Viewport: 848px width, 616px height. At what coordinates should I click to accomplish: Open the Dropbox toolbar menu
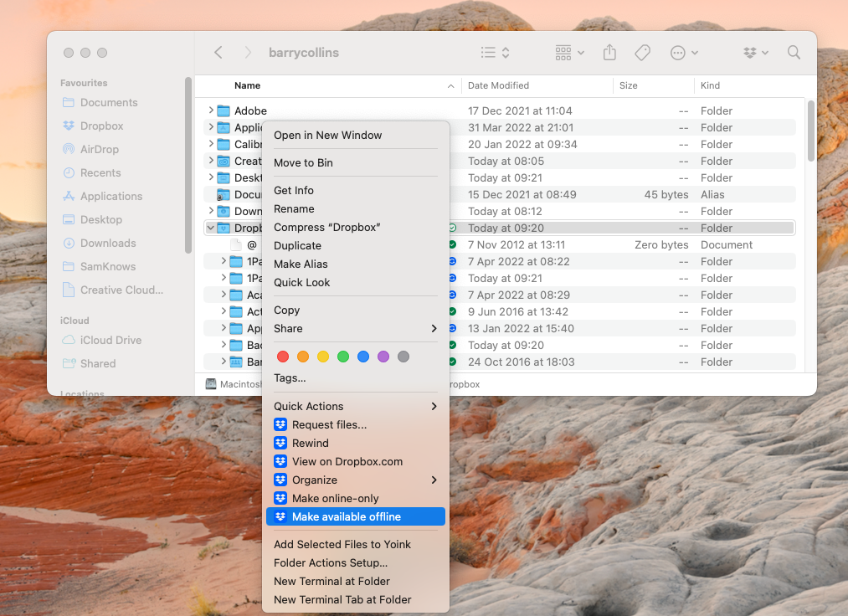coord(756,53)
